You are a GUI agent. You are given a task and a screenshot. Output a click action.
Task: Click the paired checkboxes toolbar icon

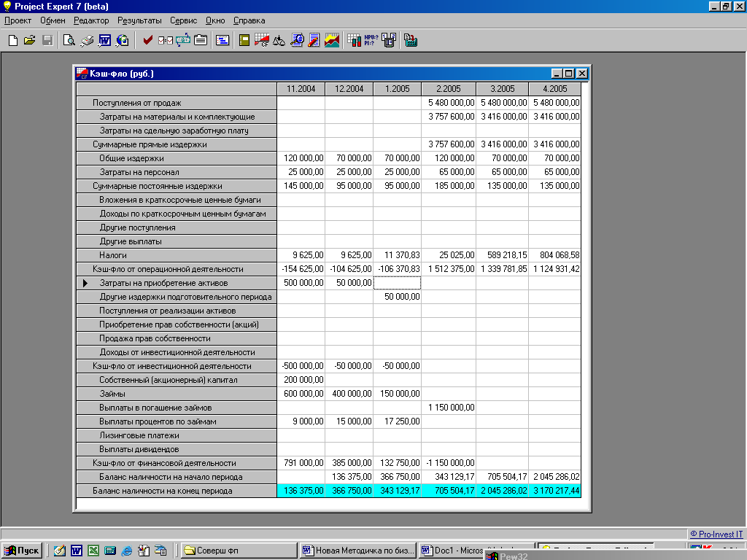(x=166, y=41)
